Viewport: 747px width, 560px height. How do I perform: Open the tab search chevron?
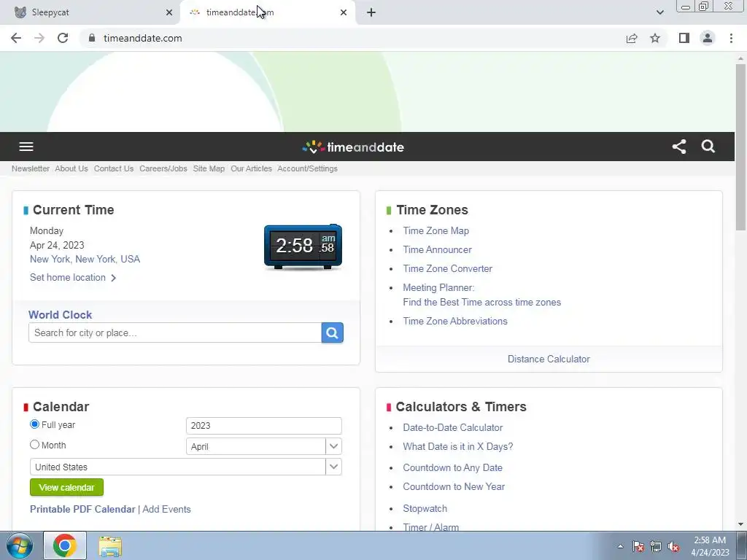[659, 12]
